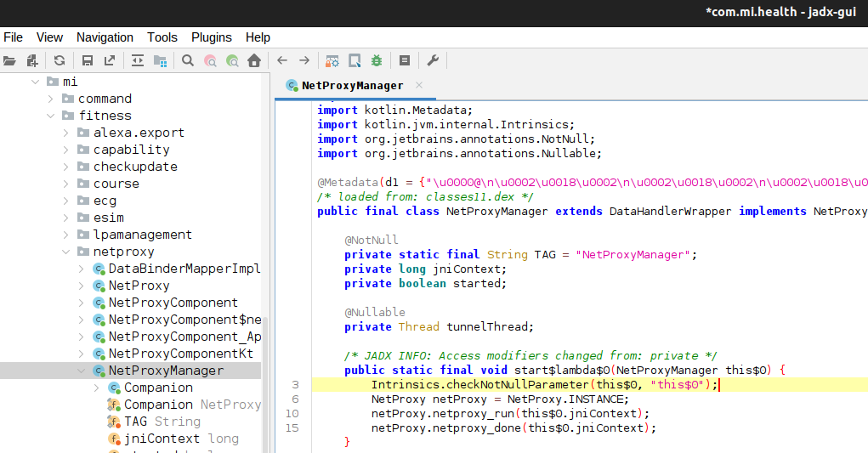
Task: Navigate back with left arrow
Action: tap(282, 61)
